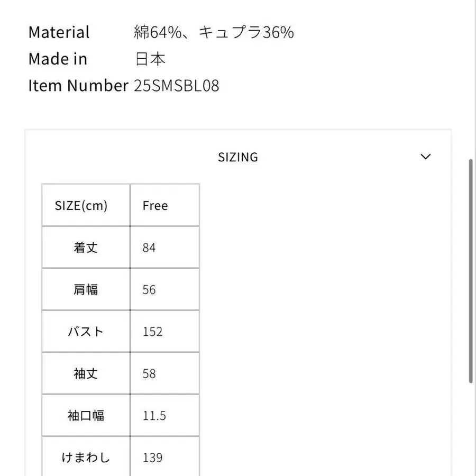Click the 袖丈 row label
Screen dimensions: 476x476
(x=86, y=374)
